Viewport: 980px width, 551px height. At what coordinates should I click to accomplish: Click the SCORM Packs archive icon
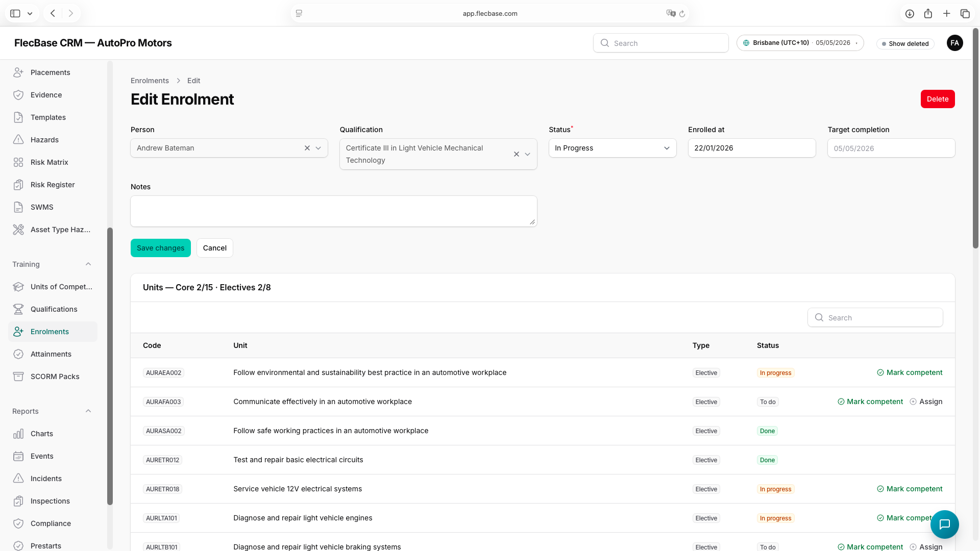pyautogui.click(x=18, y=377)
